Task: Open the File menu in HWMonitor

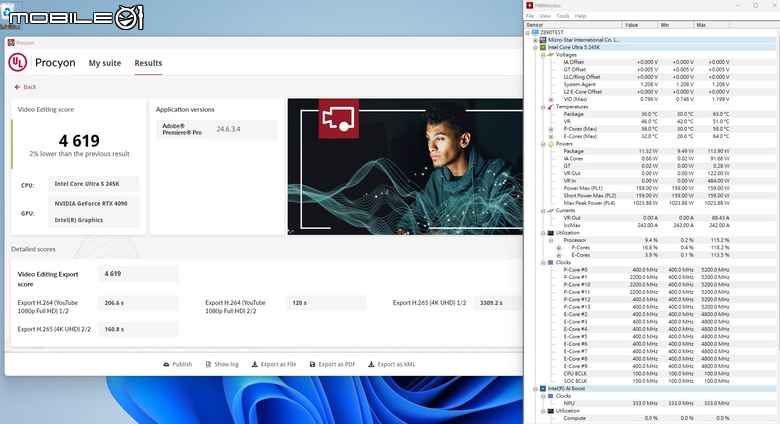Action: pyautogui.click(x=530, y=16)
